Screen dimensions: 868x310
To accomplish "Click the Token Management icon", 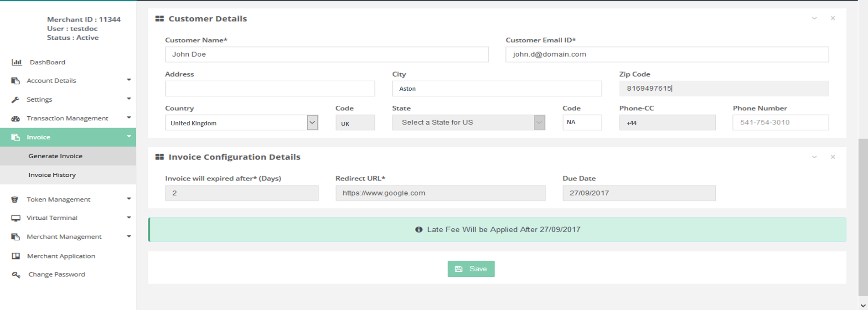I will pyautogui.click(x=15, y=200).
